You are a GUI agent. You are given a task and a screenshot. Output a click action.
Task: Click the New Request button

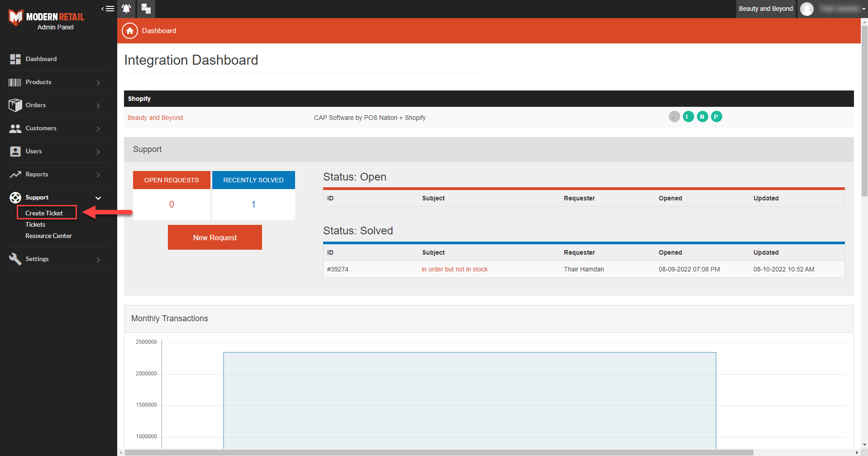point(215,237)
